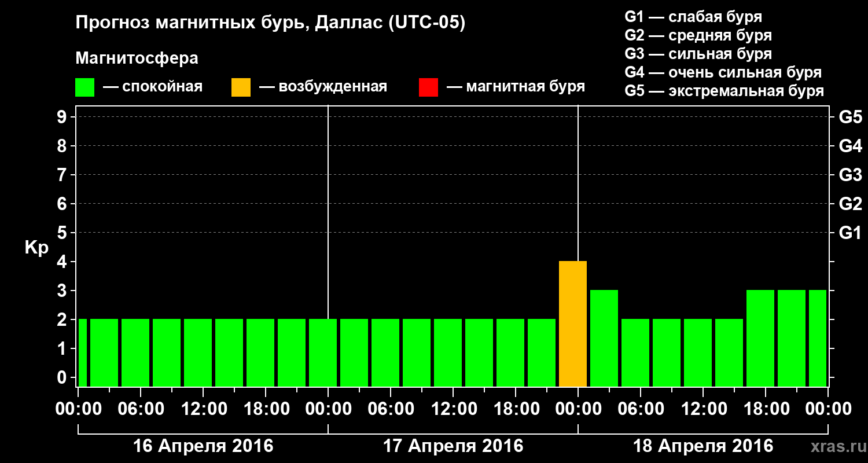Click 'G4 — очень сильная буря' legend line
Viewport: 868px width, 463px height.
coord(723,72)
